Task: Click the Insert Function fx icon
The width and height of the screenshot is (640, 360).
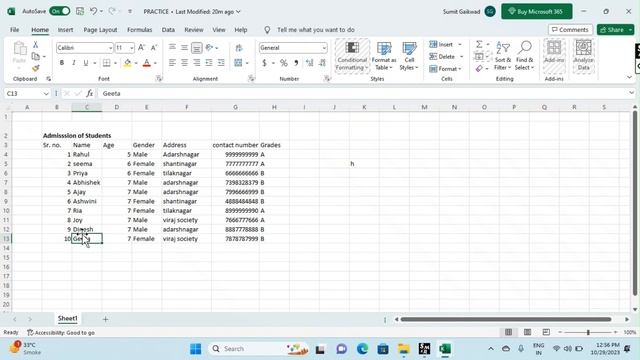Action: click(89, 93)
